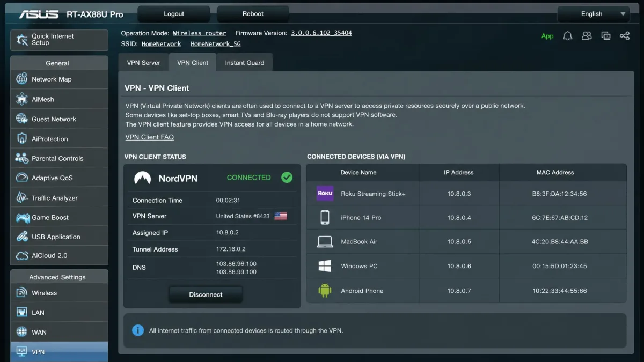Image resolution: width=644 pixels, height=362 pixels.
Task: Click Roku Streaming Stick+ device name
Action: pos(374,194)
